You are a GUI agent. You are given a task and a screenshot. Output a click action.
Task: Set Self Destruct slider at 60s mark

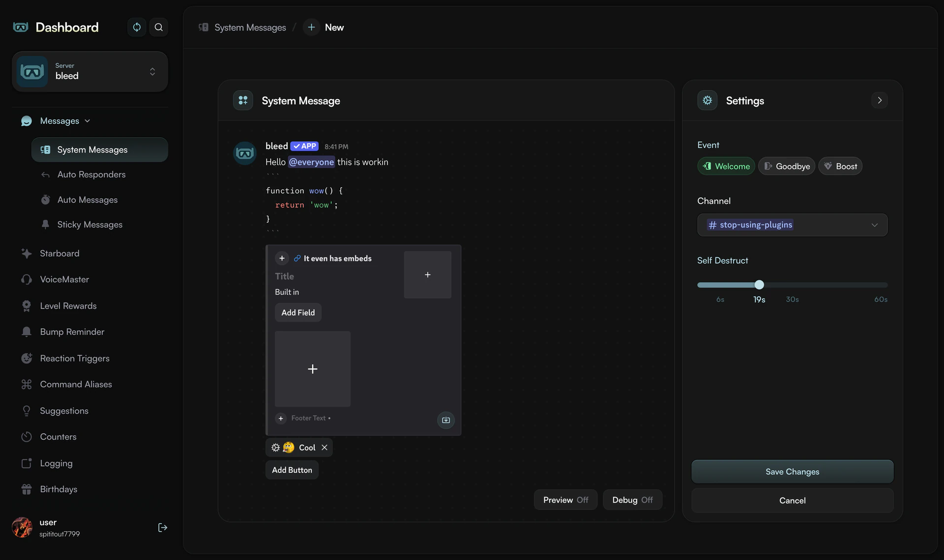(x=886, y=285)
